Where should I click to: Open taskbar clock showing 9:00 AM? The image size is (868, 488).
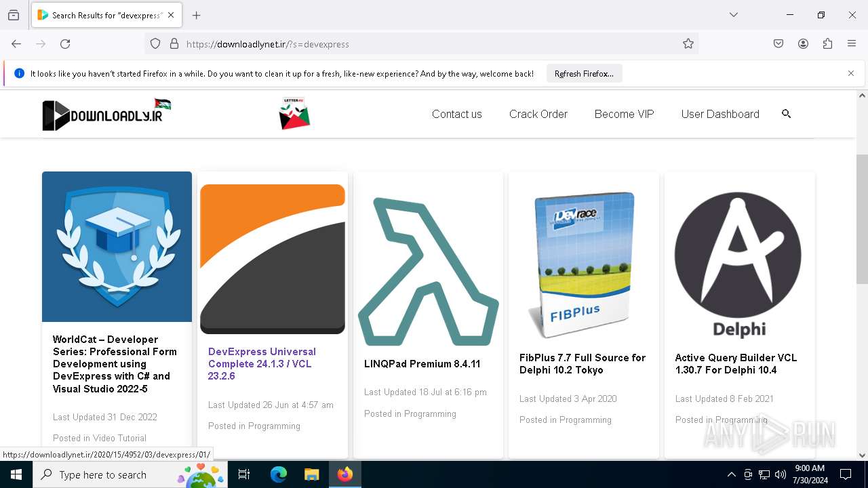click(810, 474)
